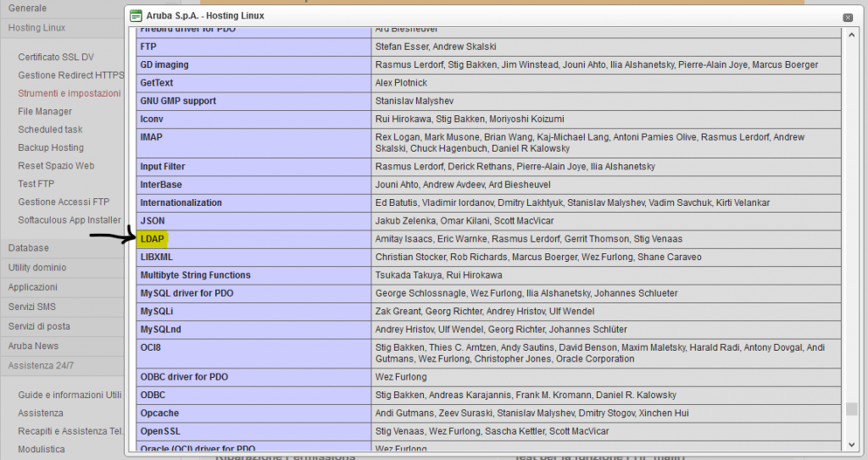Launch Softaculous App Installer

pos(70,220)
